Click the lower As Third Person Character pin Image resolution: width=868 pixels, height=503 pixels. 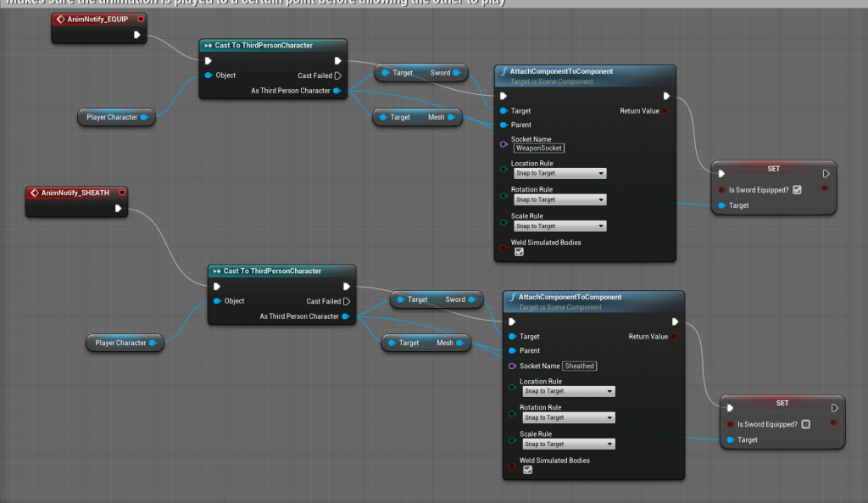[345, 316]
